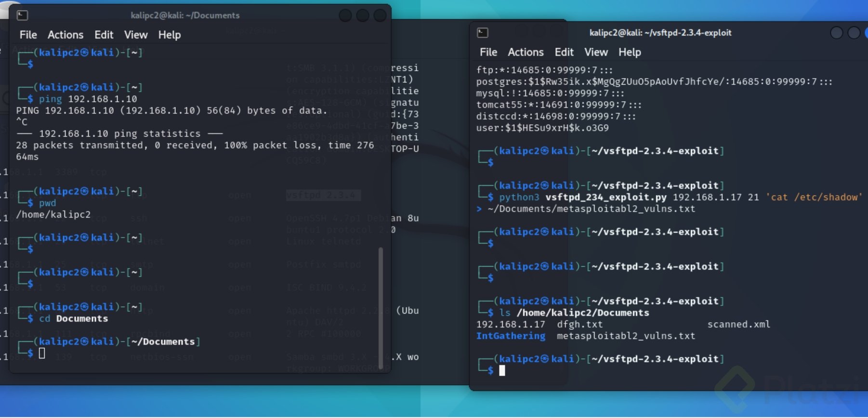Click the cursor at the vsftpd-2.3.4-exploit terminal prompt
The image size is (868, 418).
coord(502,370)
